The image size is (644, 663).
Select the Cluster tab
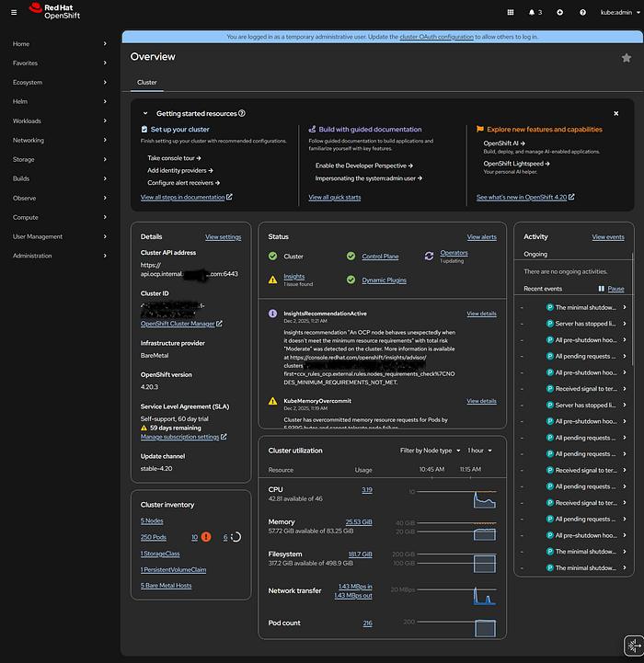(147, 83)
